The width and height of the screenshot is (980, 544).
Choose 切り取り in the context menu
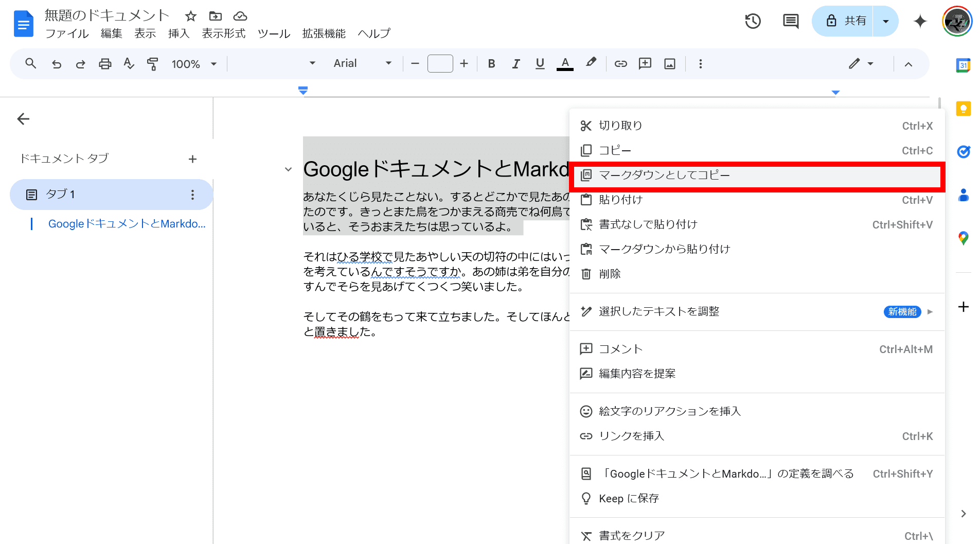pos(757,126)
